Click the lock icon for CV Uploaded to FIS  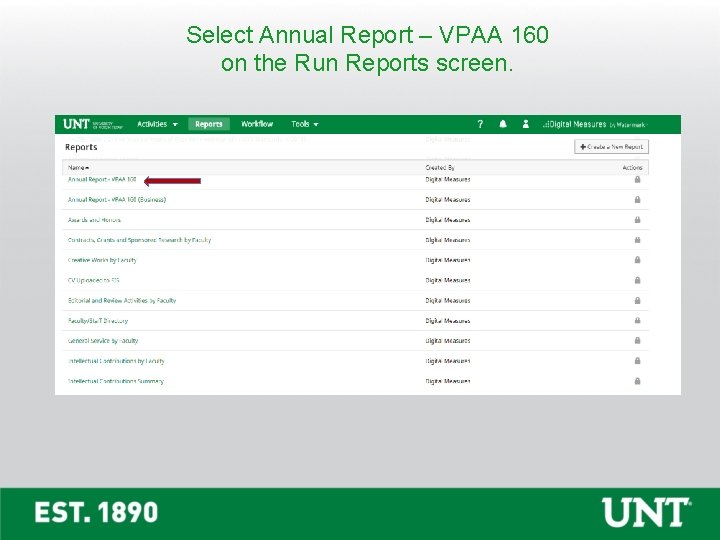pos(637,280)
